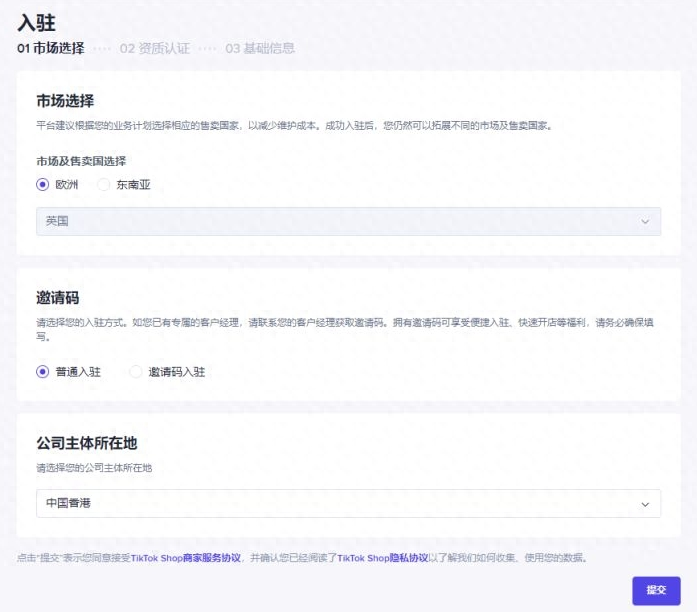Jump to step 03 基础信息

[x=260, y=48]
